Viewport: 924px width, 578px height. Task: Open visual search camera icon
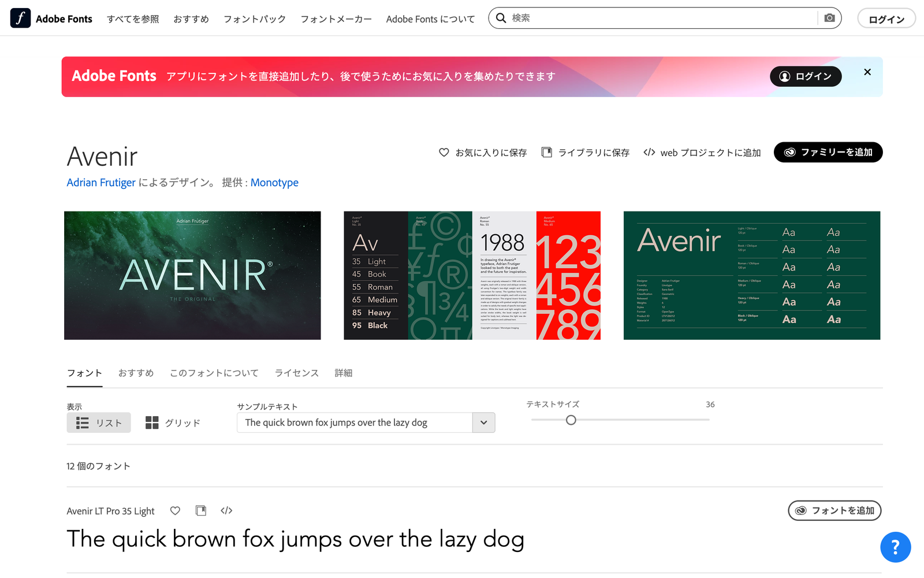(829, 18)
